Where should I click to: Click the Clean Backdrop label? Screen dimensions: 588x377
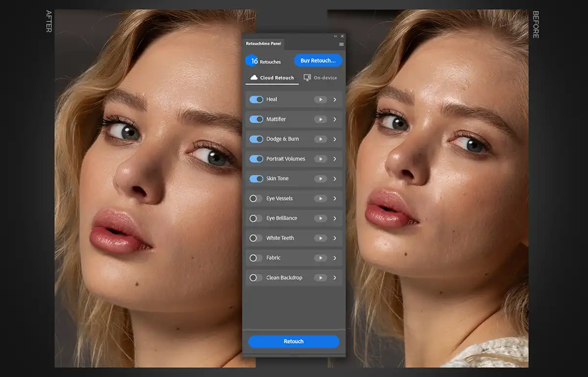(284, 277)
